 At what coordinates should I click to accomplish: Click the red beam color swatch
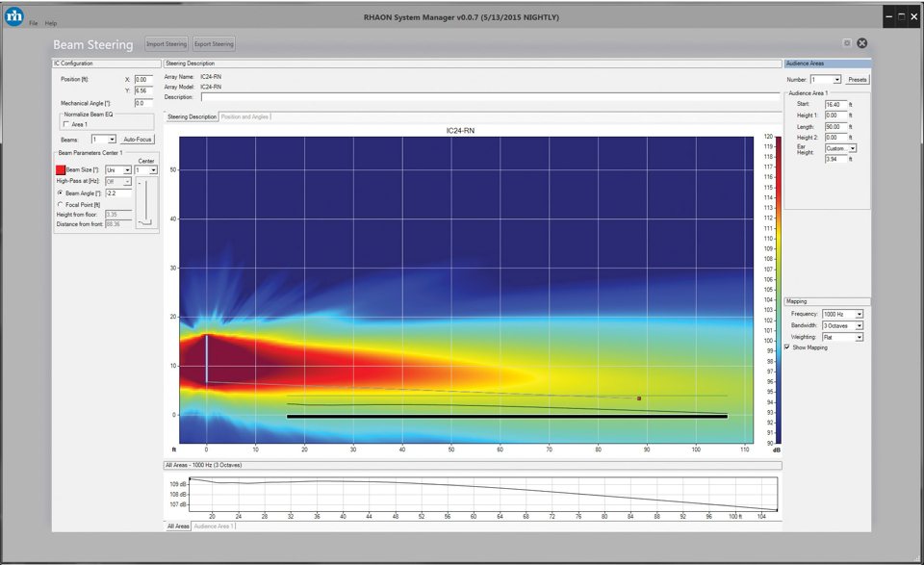(60, 170)
